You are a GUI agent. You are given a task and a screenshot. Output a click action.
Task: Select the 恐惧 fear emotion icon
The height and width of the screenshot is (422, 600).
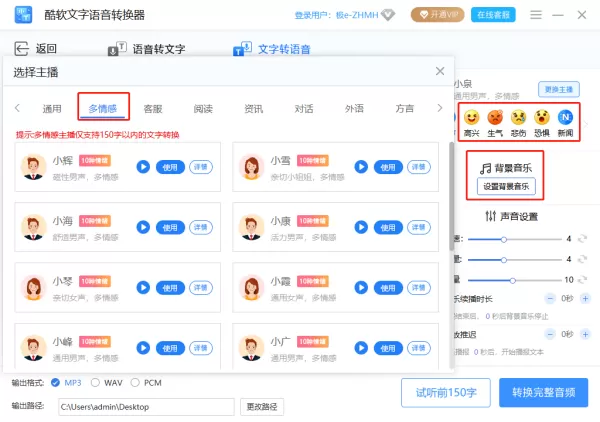coord(542,117)
